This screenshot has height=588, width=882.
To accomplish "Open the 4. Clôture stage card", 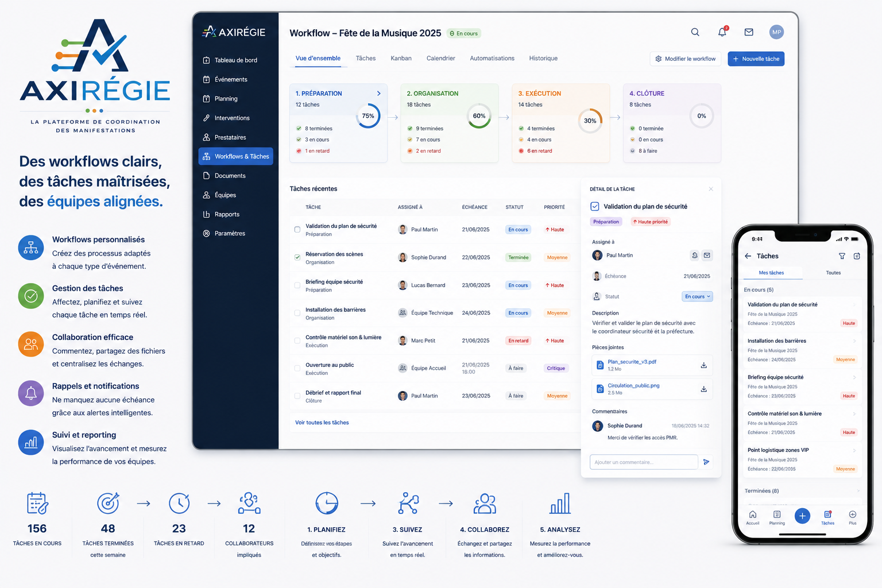I will [672, 123].
